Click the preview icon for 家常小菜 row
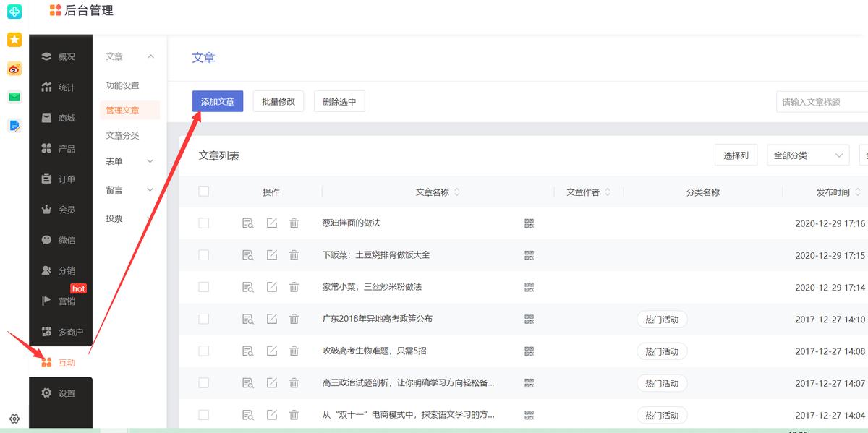The image size is (868, 433). tap(248, 286)
